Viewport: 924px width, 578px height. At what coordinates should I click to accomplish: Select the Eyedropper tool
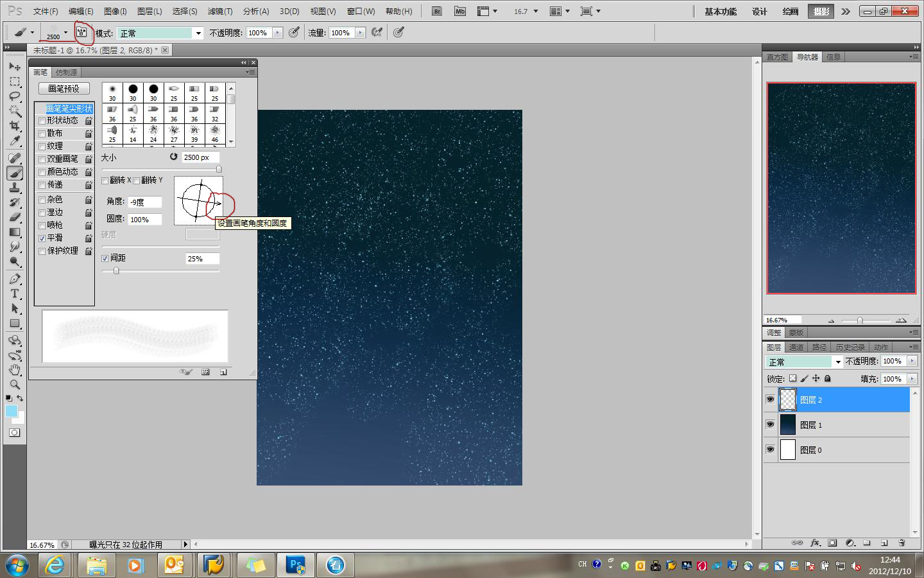pyautogui.click(x=15, y=141)
